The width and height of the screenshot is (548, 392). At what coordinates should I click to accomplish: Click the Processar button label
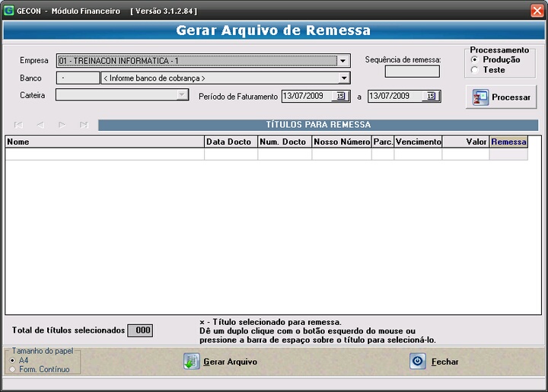pos(511,97)
